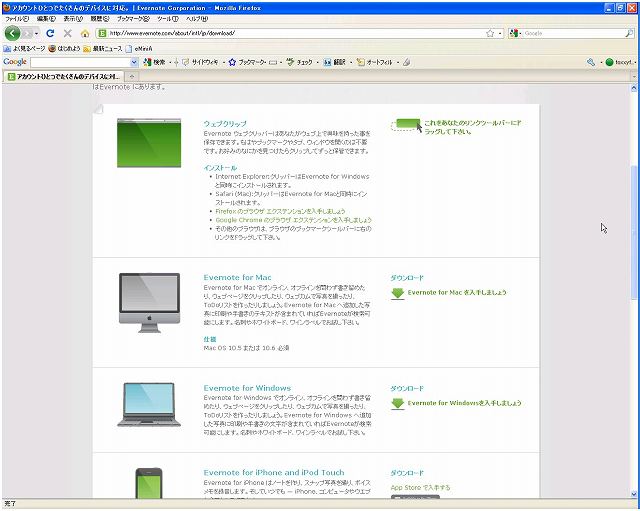The height and width of the screenshot is (511, 640).
Task: Open the ファイル menu
Action: tap(17, 19)
